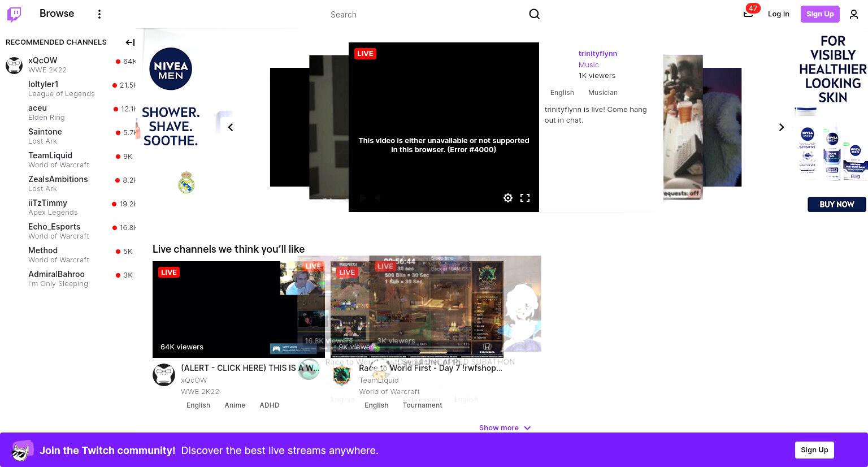Open the carousel stream thumbnail right of trinityflynn
Image resolution: width=868 pixels, height=467 pixels.
coord(683,127)
